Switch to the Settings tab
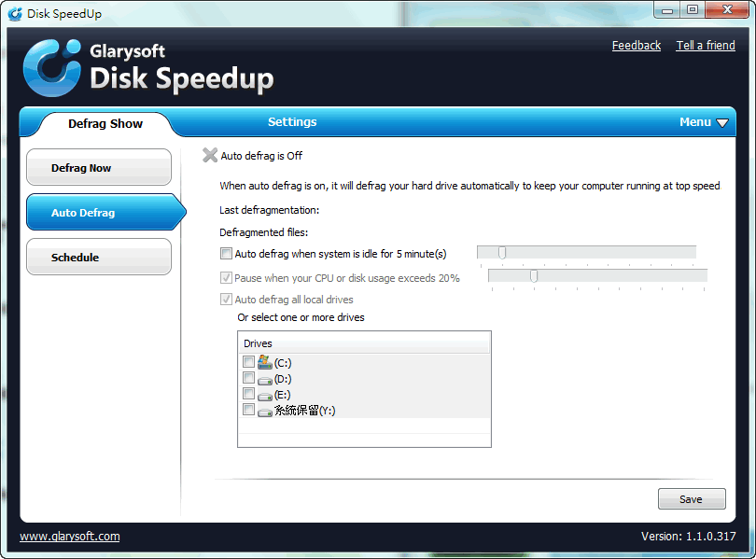 292,122
